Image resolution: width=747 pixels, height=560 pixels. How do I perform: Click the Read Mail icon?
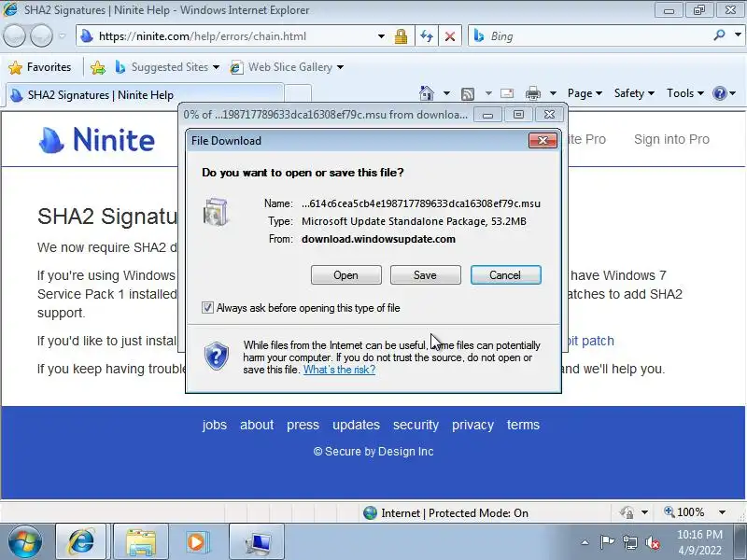pyautogui.click(x=507, y=93)
